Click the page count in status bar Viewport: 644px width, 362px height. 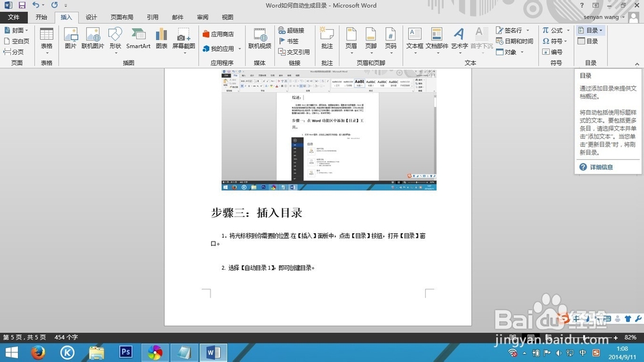click(24, 338)
